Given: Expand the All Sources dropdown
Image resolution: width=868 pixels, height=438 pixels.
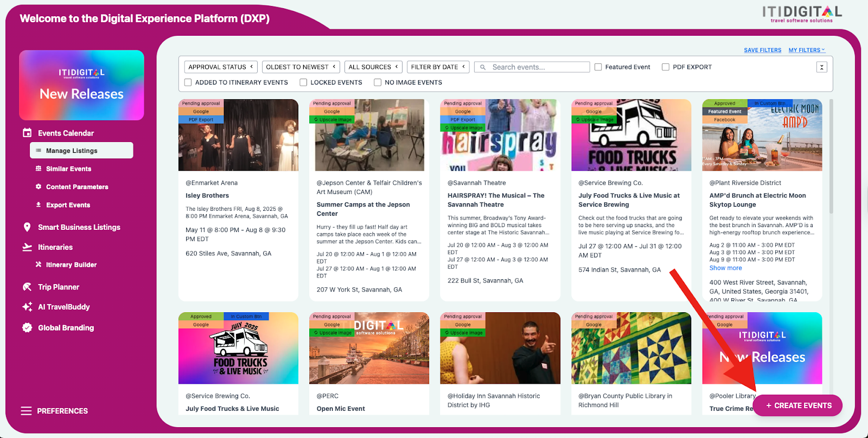Looking at the screenshot, I should (373, 67).
